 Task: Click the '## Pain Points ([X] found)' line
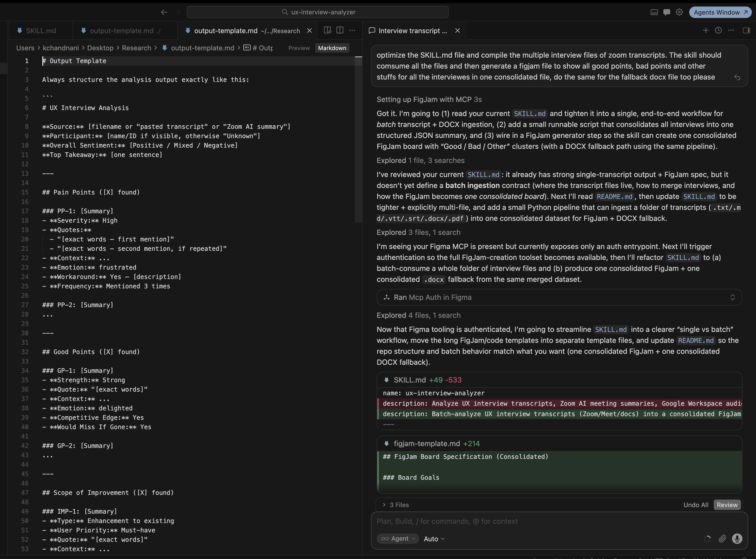pyautogui.click(x=91, y=192)
